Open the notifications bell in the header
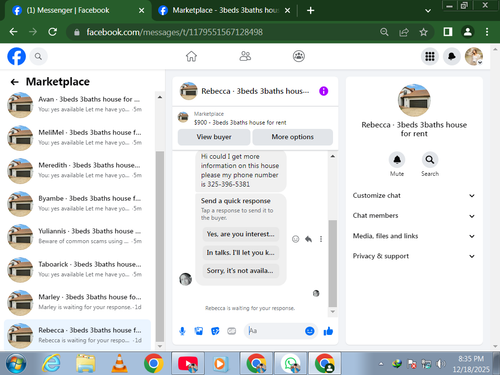The width and height of the screenshot is (500, 375). pyautogui.click(x=452, y=56)
